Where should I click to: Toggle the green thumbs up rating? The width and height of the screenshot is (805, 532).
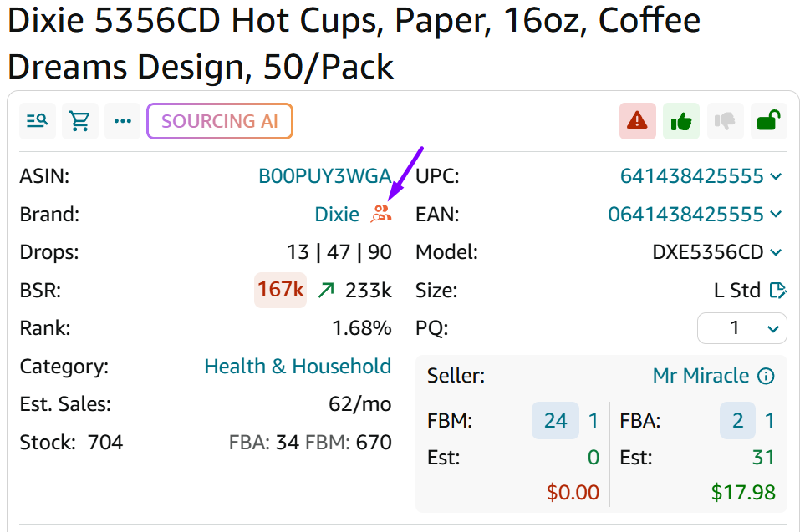tap(681, 121)
